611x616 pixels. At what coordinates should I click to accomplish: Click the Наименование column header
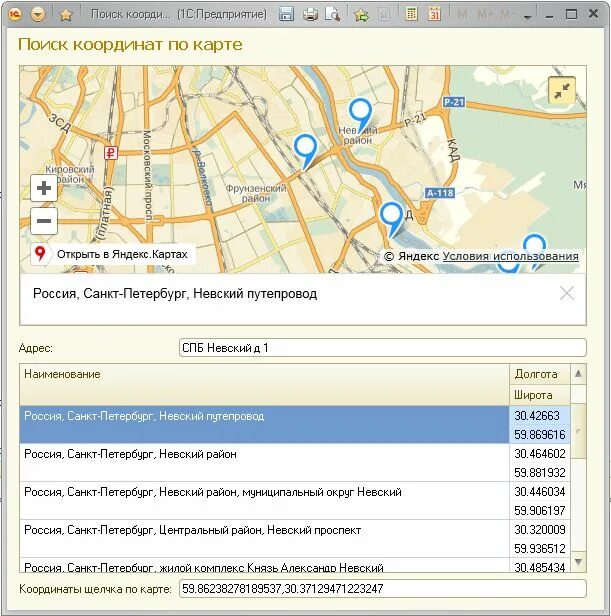[264, 384]
